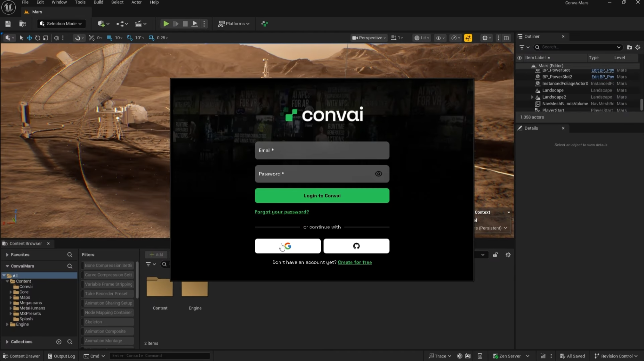644x361 pixels.
Task: Open the Tools menu
Action: tap(80, 2)
